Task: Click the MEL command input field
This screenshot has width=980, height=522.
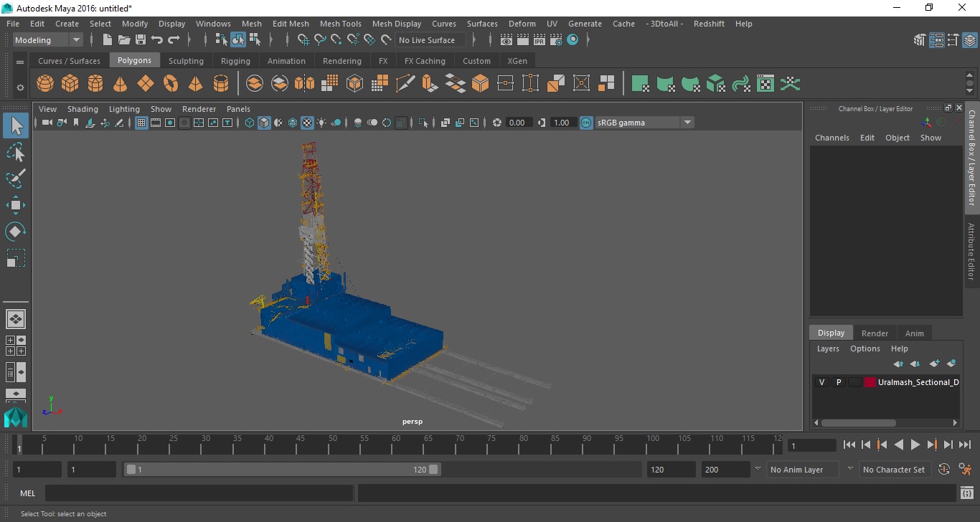Action: coord(199,493)
